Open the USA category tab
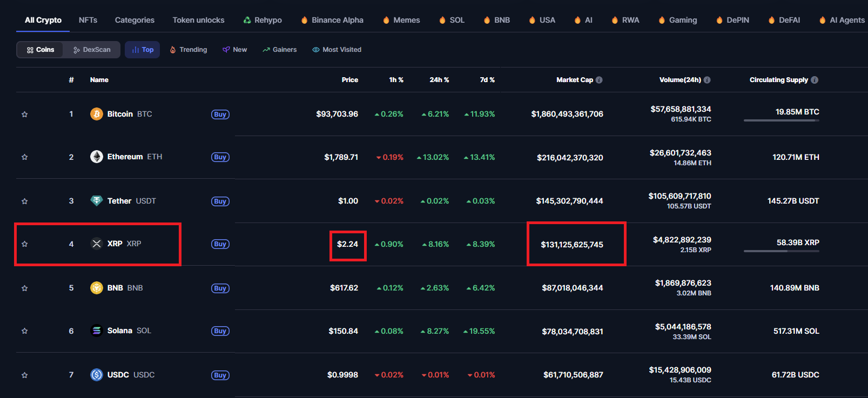The width and height of the screenshot is (868, 398). [542, 20]
